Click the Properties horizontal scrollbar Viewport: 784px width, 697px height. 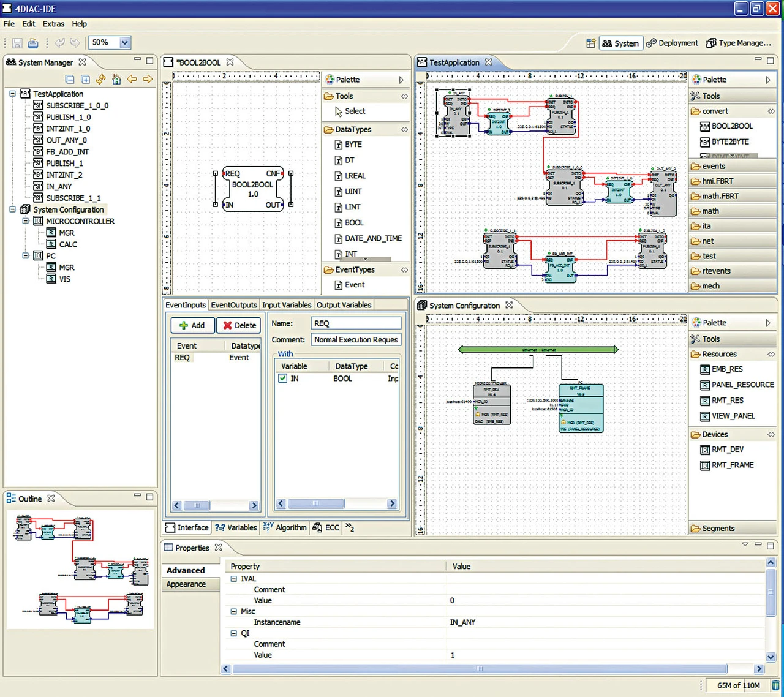(x=480, y=669)
